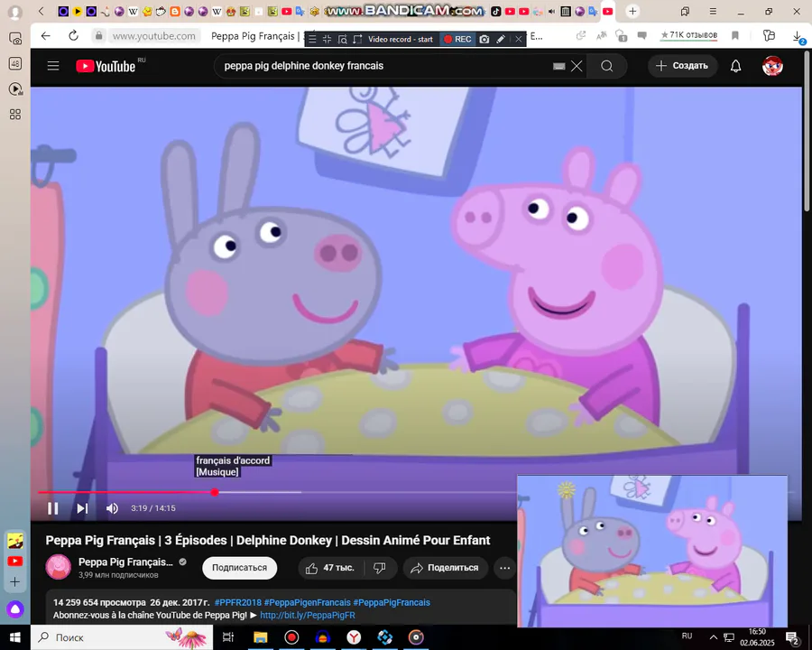Image resolution: width=812 pixels, height=650 pixels.
Task: Click the YouTube search magnifier button
Action: point(607,66)
